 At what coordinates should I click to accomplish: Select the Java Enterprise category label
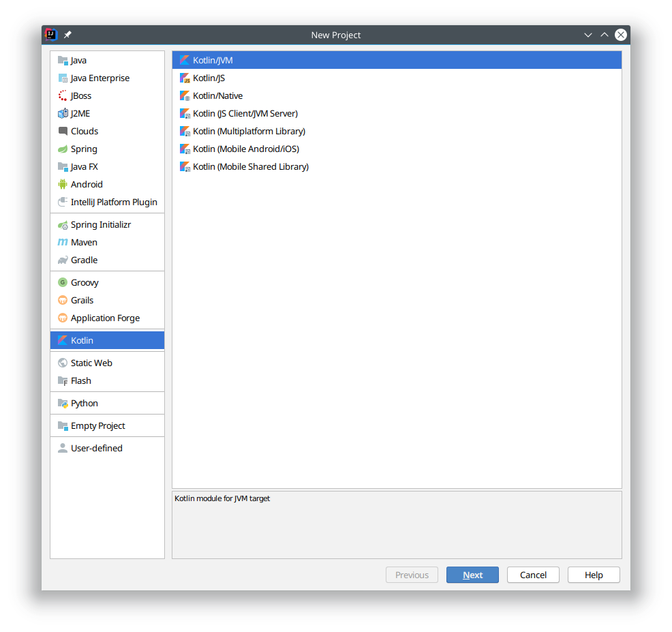100,78
